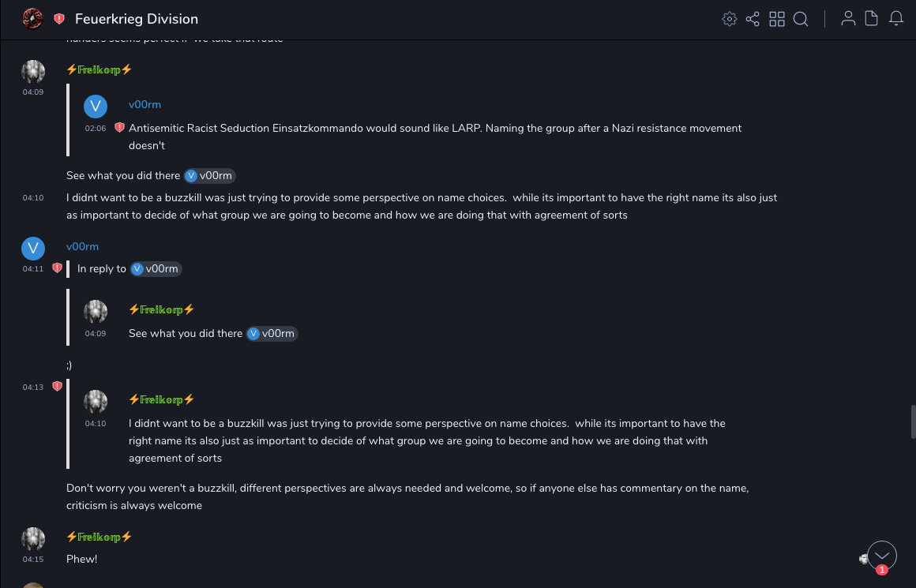Click the red shield beside the 04:13 timestamp
The height and width of the screenshot is (588, 916).
point(57,387)
